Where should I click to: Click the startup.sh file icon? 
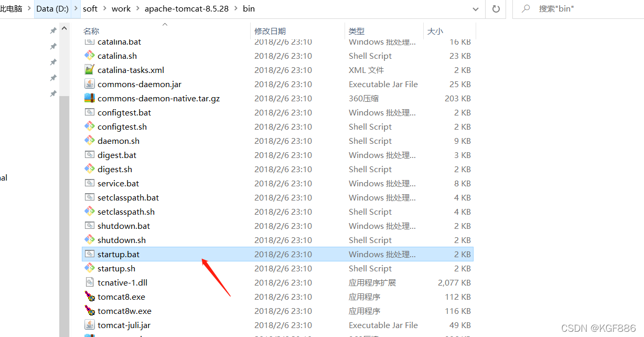tap(89, 268)
